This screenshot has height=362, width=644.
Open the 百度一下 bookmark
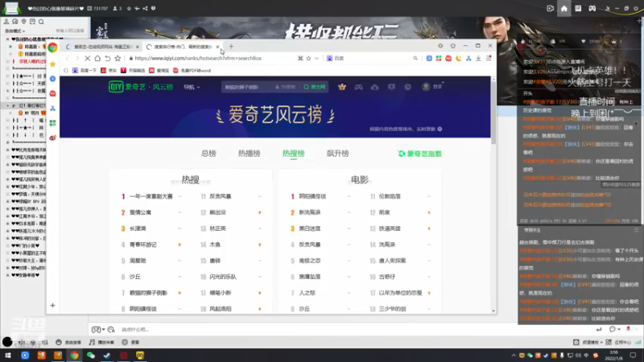coord(85,71)
